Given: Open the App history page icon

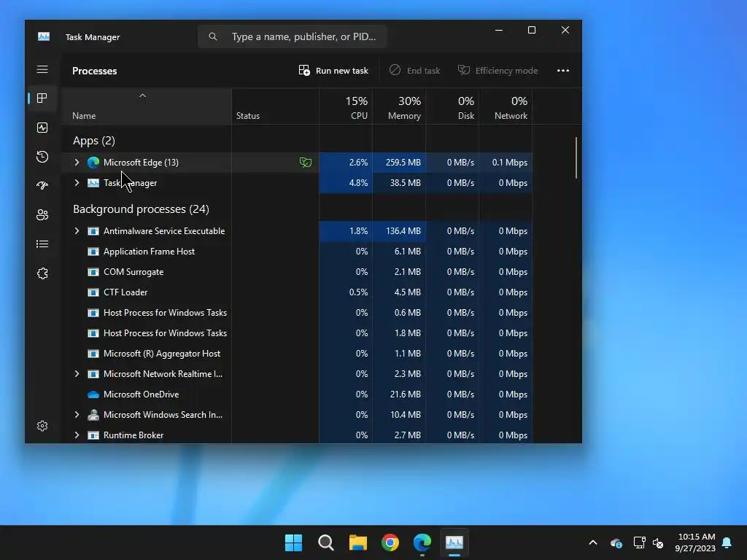Looking at the screenshot, I should pyautogui.click(x=42, y=157).
